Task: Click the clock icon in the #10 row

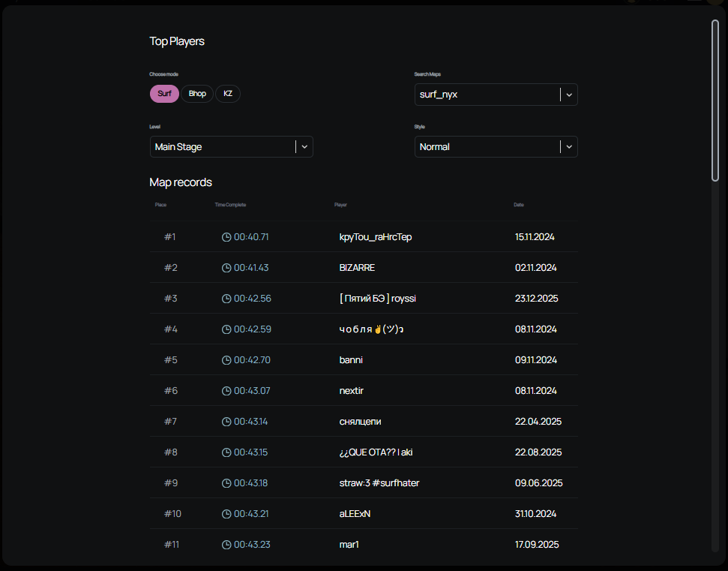Action: point(226,514)
